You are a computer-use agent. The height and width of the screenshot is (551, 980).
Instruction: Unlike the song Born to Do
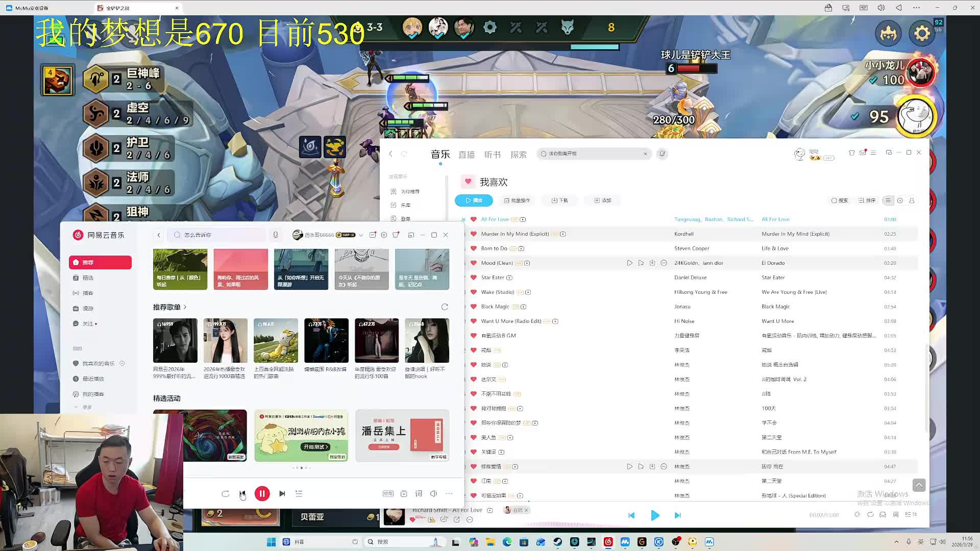click(473, 248)
